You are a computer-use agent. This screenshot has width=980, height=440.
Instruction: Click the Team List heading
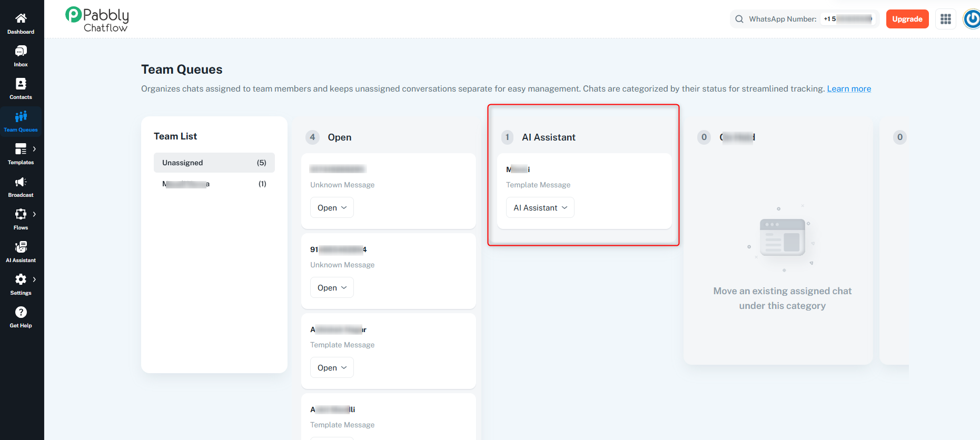point(175,136)
